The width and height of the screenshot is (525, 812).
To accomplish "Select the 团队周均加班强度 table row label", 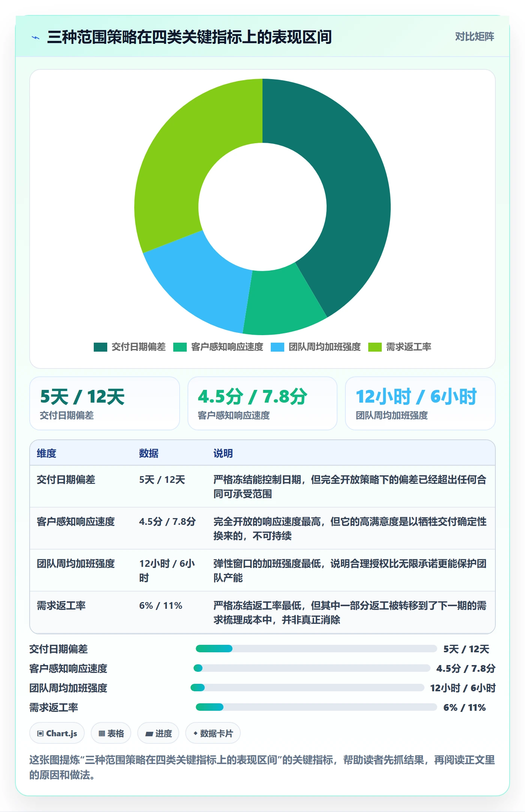I will (76, 563).
